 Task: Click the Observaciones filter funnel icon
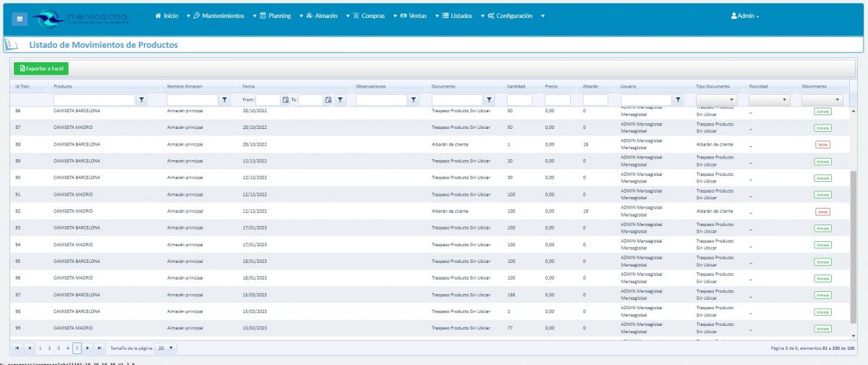click(414, 100)
